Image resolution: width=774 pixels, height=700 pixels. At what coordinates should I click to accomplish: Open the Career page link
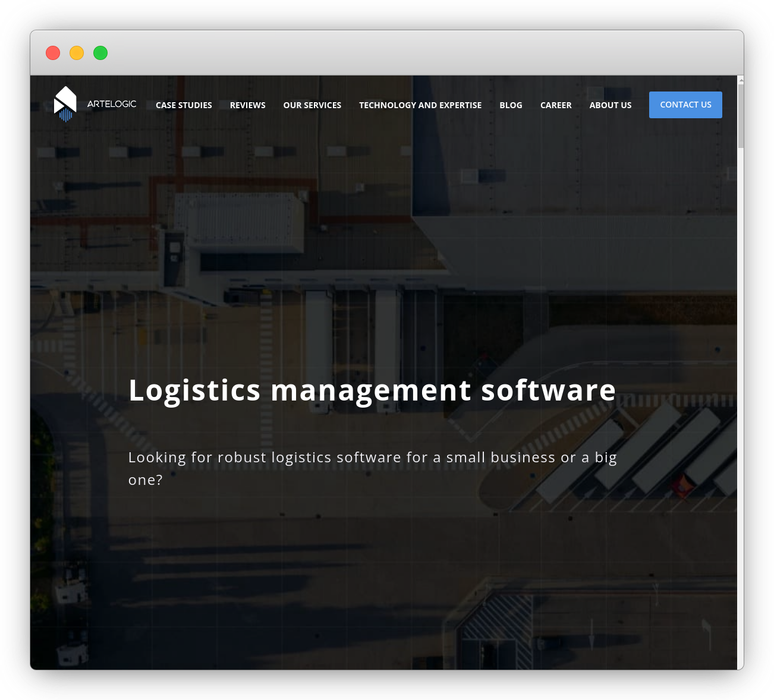pos(556,105)
